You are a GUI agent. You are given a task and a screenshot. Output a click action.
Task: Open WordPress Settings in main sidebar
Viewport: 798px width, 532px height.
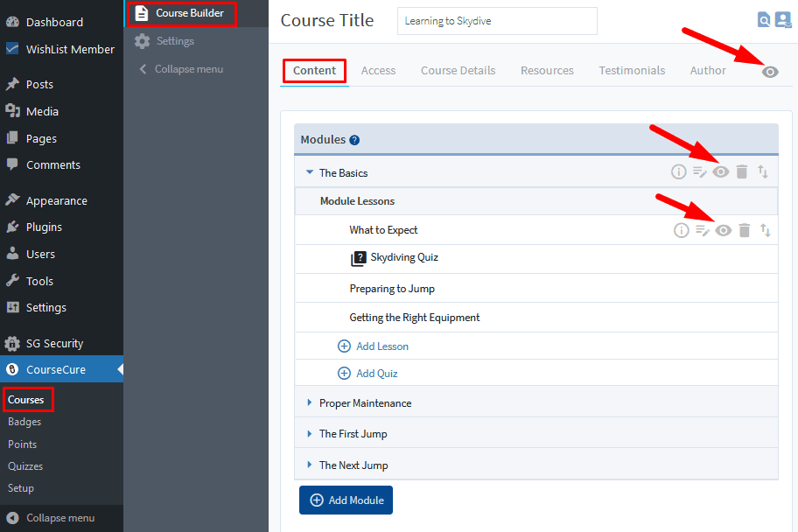pyautogui.click(x=46, y=307)
